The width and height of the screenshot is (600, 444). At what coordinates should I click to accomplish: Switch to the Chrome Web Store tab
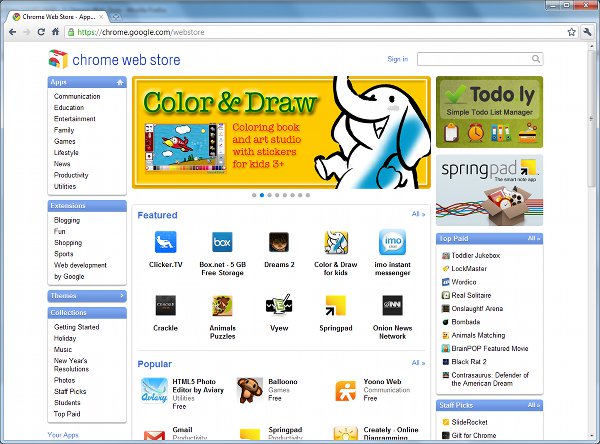coord(59,17)
